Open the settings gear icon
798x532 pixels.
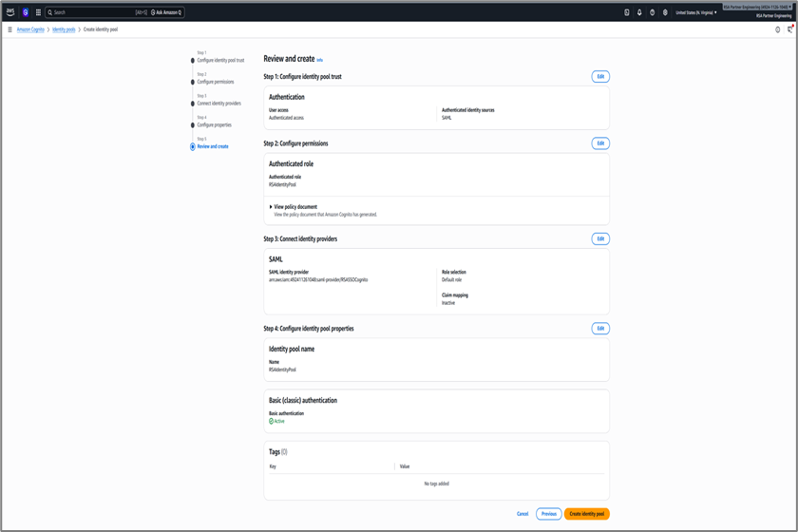click(665, 12)
